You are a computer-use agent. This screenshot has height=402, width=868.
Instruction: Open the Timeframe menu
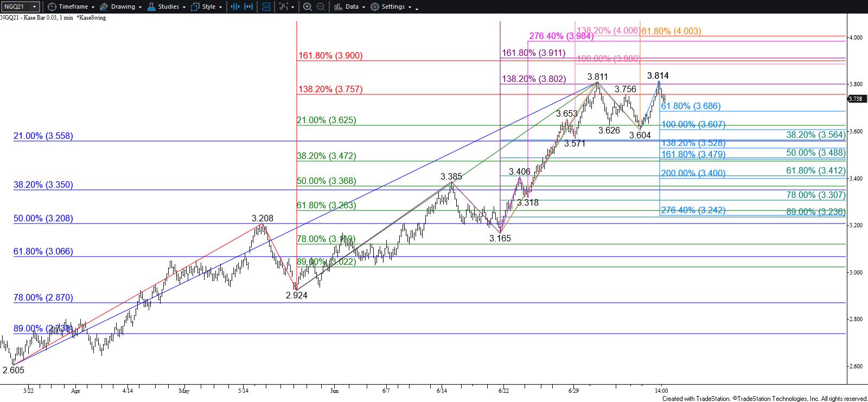[x=73, y=7]
